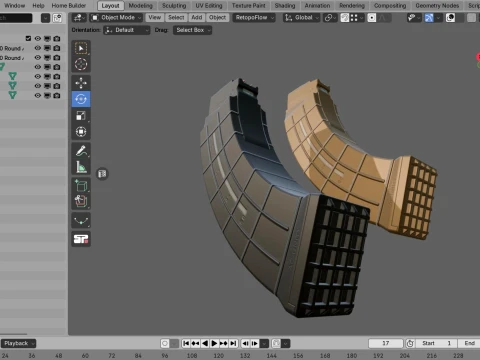Open the outliner filter dropdown
Screen dimensions: 480x360
tap(45, 18)
